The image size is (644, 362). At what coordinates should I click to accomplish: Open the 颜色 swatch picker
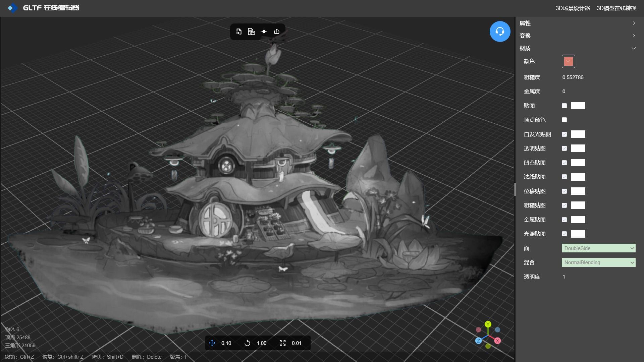click(x=568, y=61)
